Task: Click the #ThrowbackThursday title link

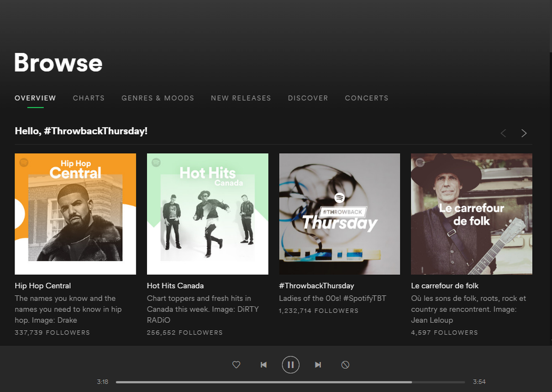Action: click(x=317, y=286)
